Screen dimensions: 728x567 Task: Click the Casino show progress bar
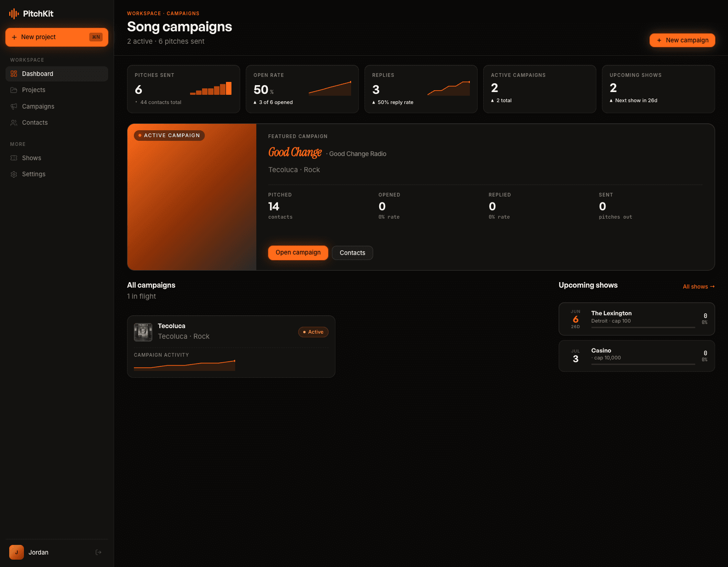click(x=643, y=364)
